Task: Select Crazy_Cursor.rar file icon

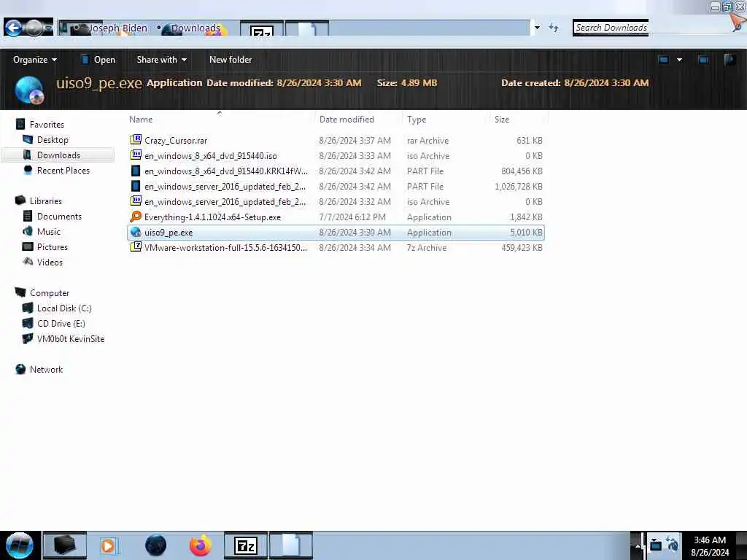Action: [136, 139]
